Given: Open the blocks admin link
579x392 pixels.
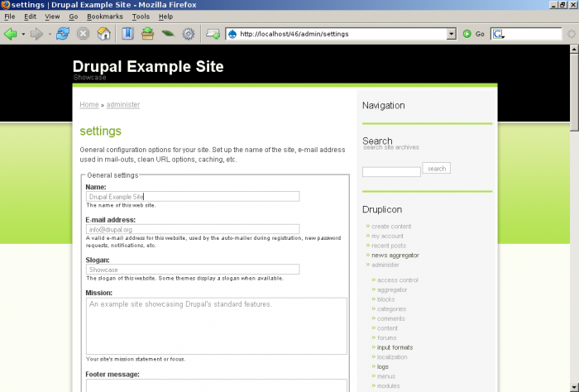Looking at the screenshot, I should coord(386,299).
